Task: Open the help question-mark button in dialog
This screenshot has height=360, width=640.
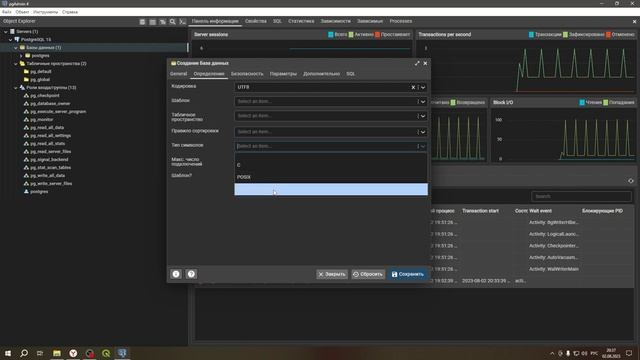Action: 191,274
